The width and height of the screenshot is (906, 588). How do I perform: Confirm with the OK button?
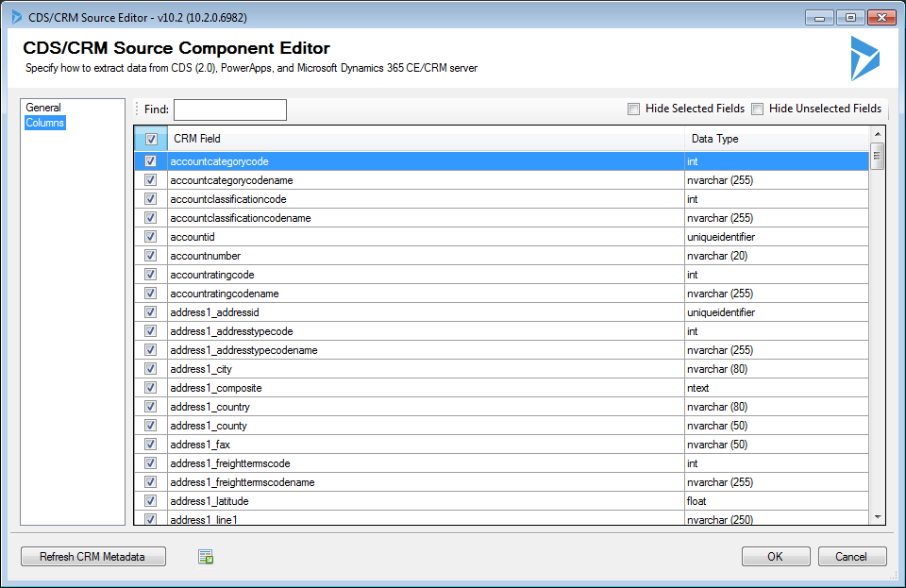776,557
